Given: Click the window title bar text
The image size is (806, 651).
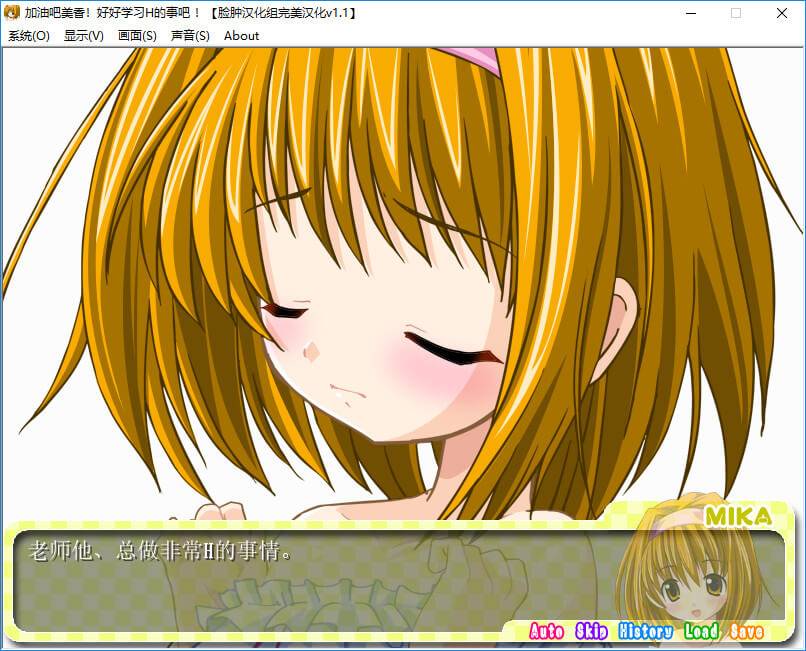Looking at the screenshot, I should [190, 13].
